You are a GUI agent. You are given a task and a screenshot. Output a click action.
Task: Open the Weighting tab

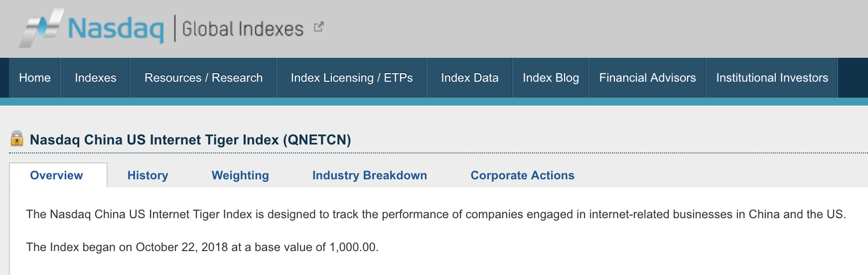click(240, 175)
